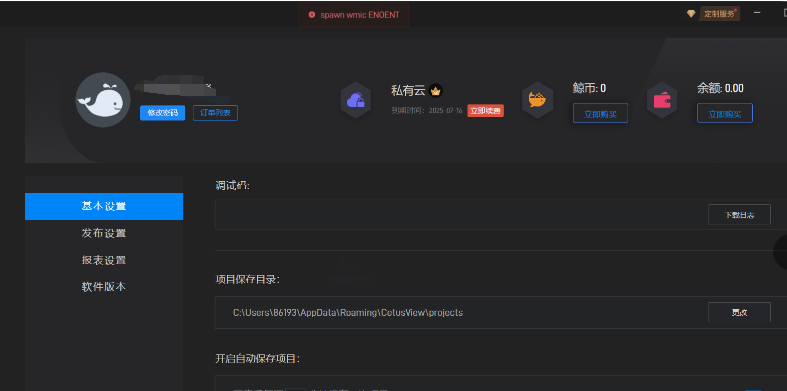Screen dimensions: 787x391
Task: Click 立即购买 under 鲸币
Action: (600, 113)
